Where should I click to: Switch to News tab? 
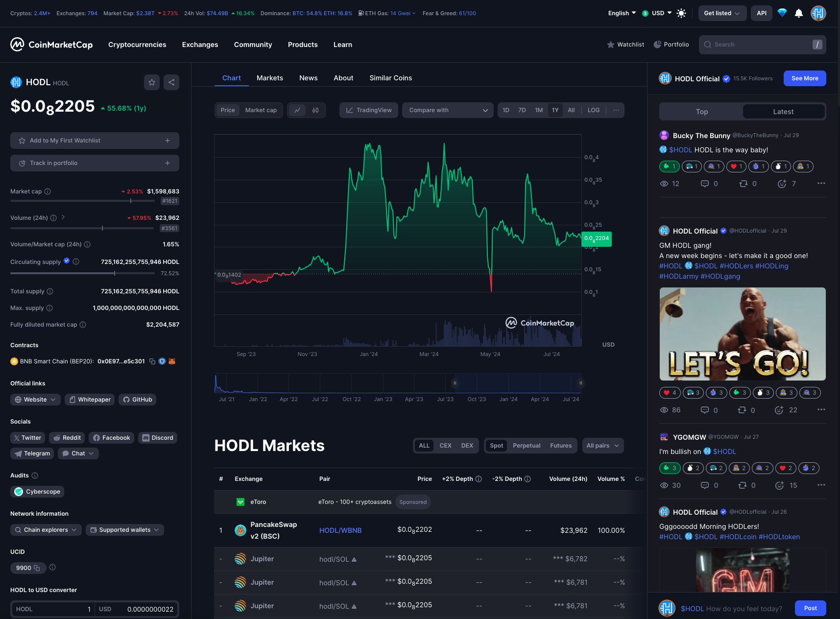click(309, 78)
